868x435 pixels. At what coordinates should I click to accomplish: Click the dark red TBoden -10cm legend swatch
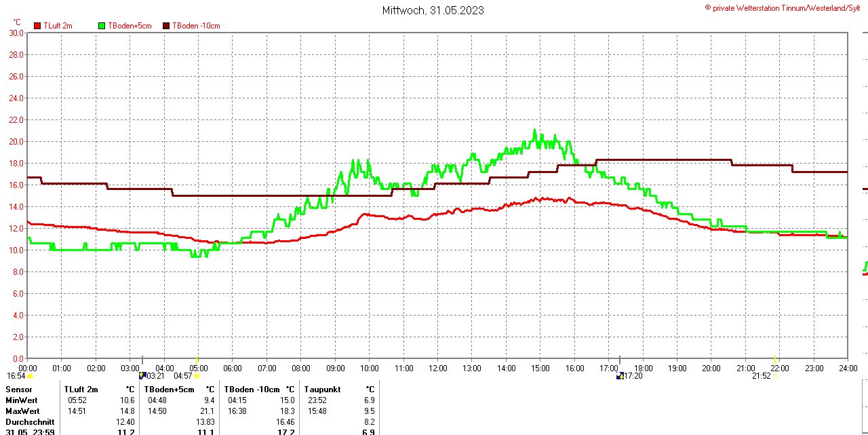coord(166,26)
